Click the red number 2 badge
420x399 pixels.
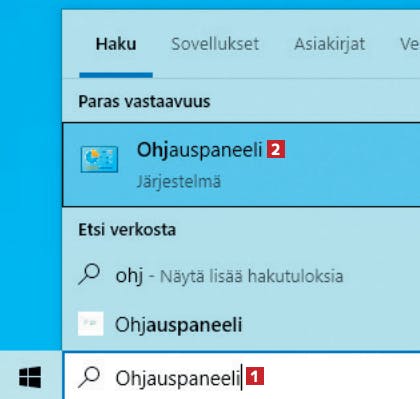(x=276, y=150)
